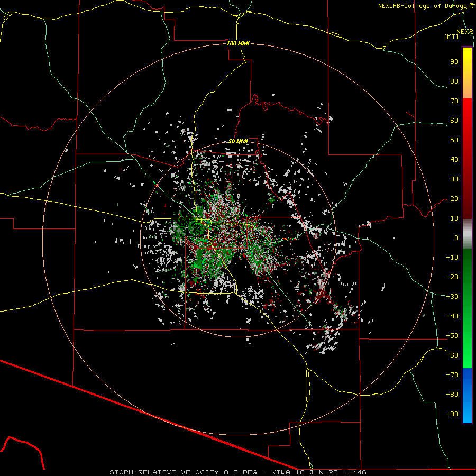The width and height of the screenshot is (476, 476).
Task: Click the 70 value on the velocity scale
Action: 454,101
